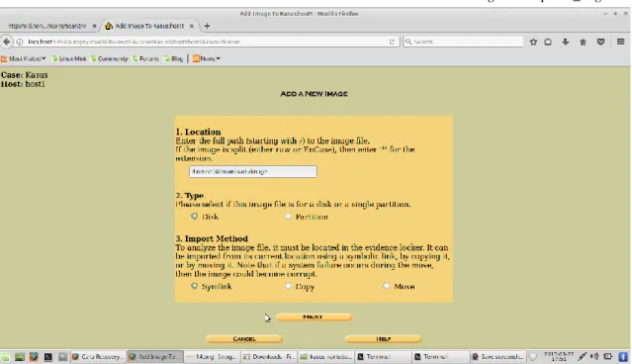Switch to 14.png image viewer taskbar item
Viewport: 632px width, 364px height.
(x=213, y=357)
